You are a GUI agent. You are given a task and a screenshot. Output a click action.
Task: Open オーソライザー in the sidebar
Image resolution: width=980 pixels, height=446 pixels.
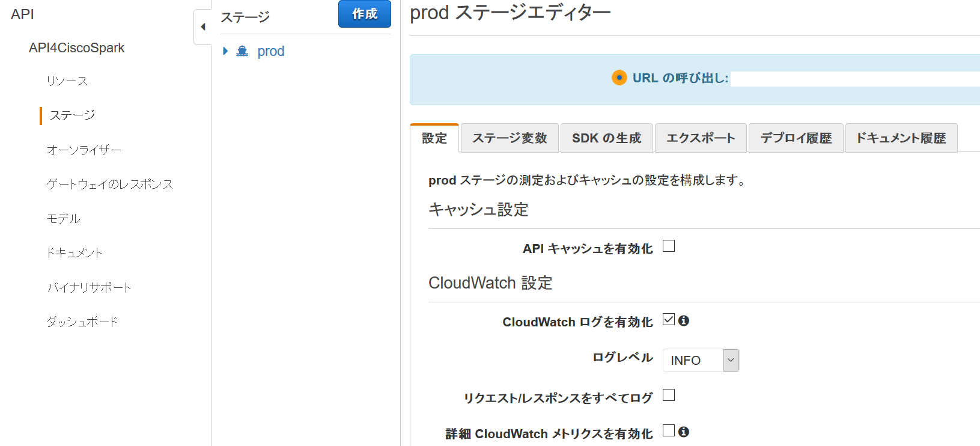84,150
